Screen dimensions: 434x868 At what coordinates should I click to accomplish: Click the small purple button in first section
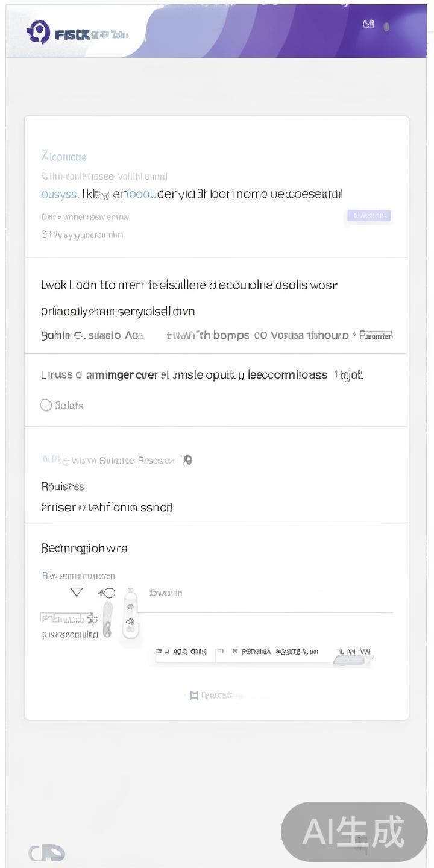point(369,216)
